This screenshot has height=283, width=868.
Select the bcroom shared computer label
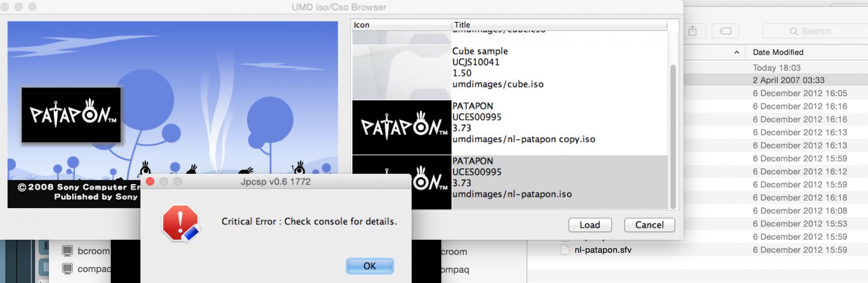[94, 251]
